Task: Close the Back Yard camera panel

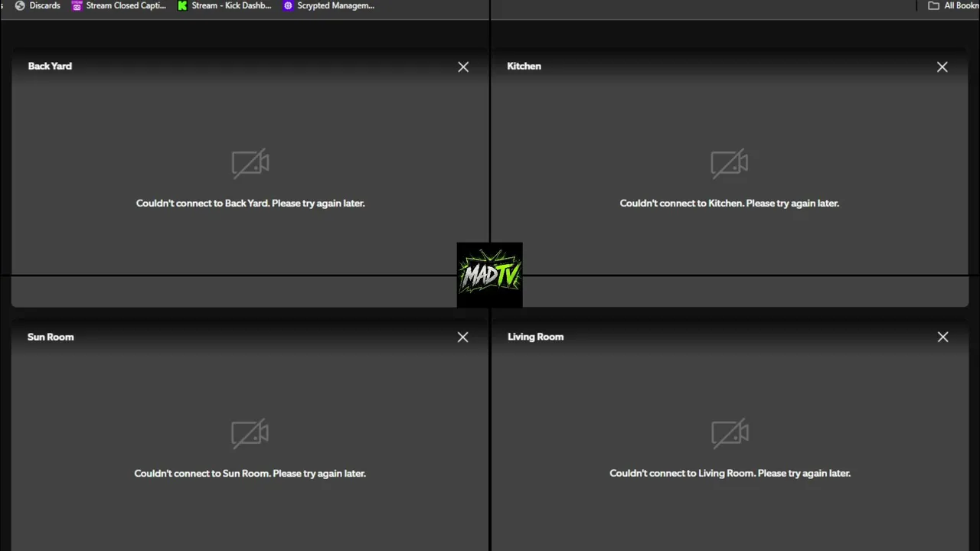Action: point(463,67)
